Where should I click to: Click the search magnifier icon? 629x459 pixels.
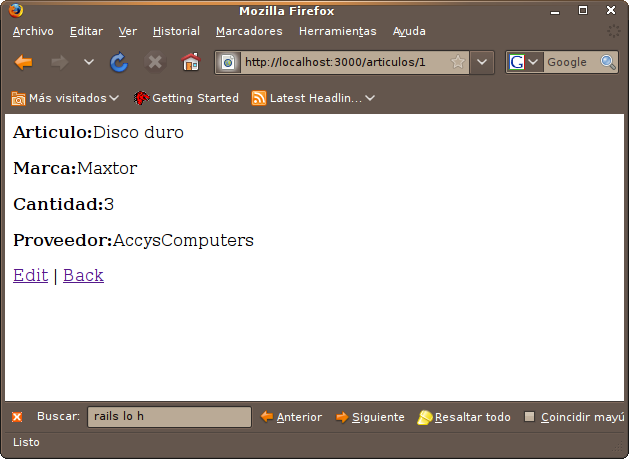click(x=608, y=62)
